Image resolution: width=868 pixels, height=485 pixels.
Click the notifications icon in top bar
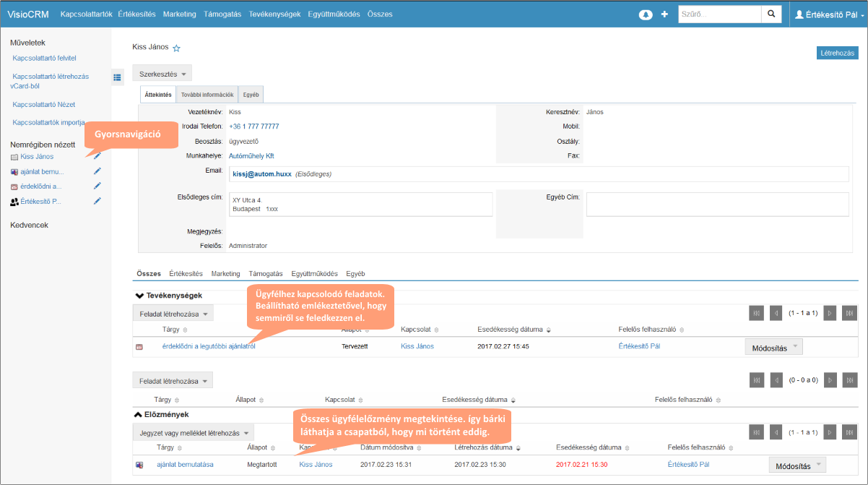point(646,14)
